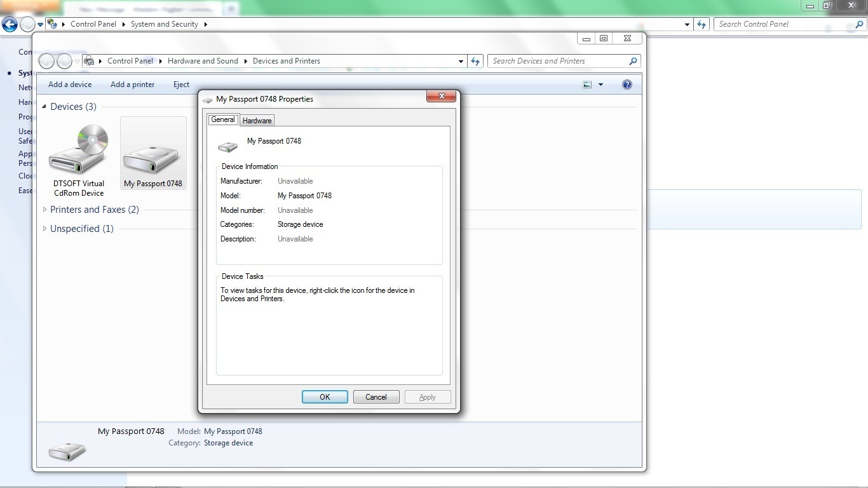Click the drive icon inside the Properties dialog
Viewport: 868px width, 488px height.
click(x=227, y=147)
